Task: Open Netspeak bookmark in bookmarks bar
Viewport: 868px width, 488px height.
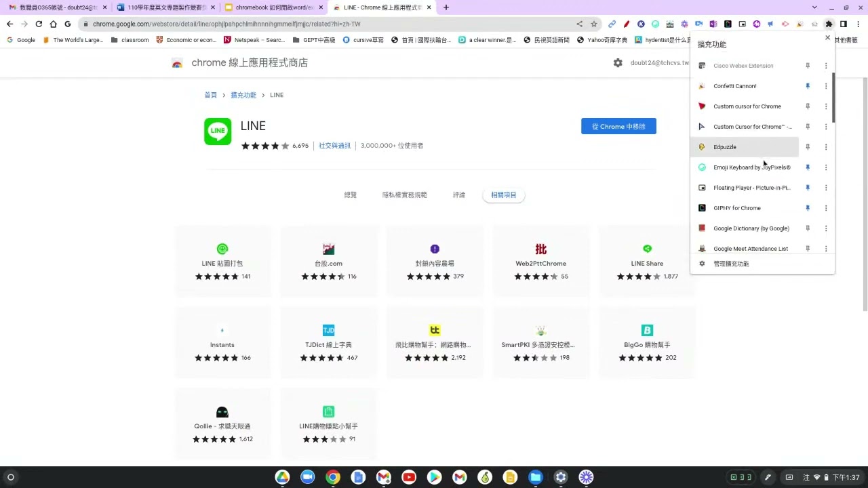Action: [x=254, y=40]
